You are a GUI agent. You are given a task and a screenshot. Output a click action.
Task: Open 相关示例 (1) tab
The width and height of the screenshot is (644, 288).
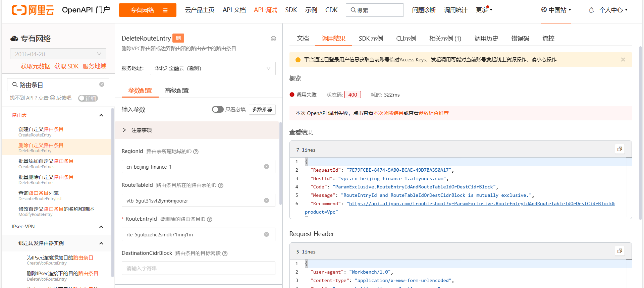coord(445,39)
